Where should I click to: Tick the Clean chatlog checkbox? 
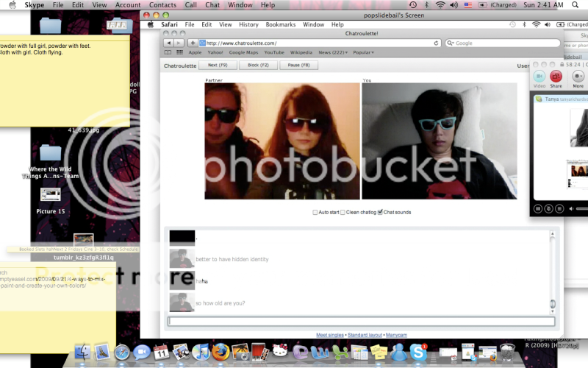(x=343, y=212)
